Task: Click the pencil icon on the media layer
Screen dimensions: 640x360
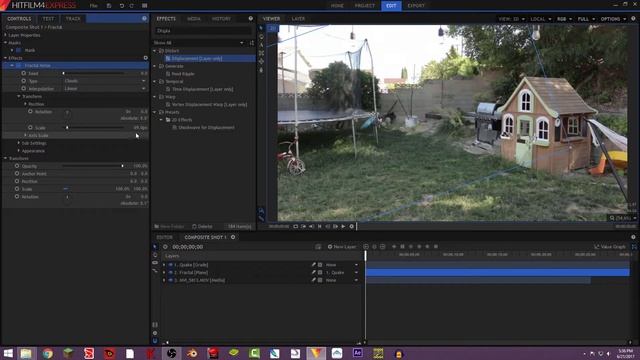Action: (x=313, y=280)
